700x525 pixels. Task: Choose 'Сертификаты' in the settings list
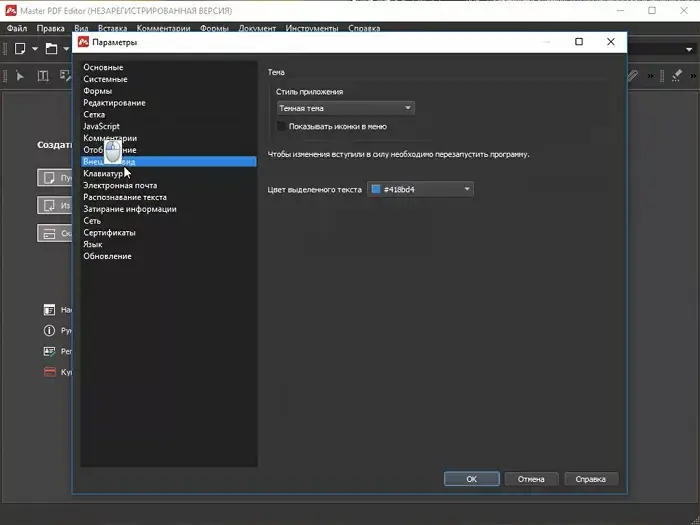click(x=109, y=233)
